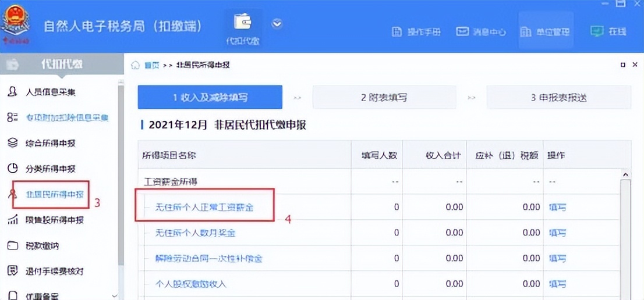This screenshot has width=644, height=300.
Task: Open 分类所得申报 in the sidebar
Action: (51, 169)
